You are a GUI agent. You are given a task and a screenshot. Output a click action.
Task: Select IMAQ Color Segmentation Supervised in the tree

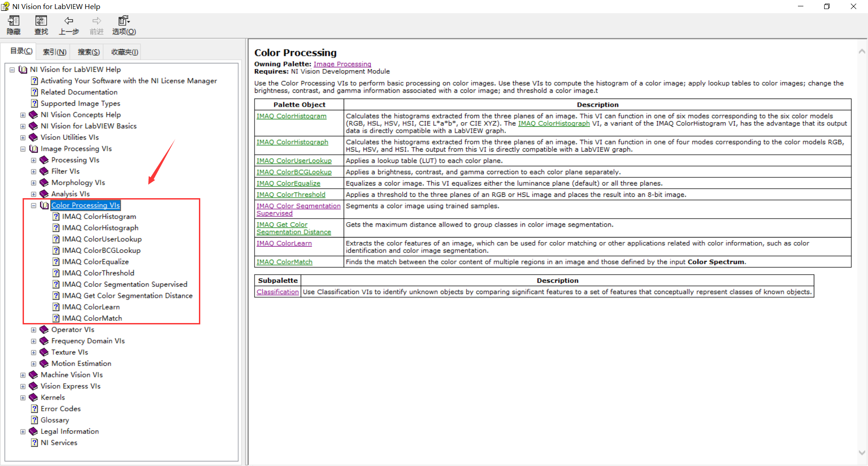pyautogui.click(x=124, y=285)
